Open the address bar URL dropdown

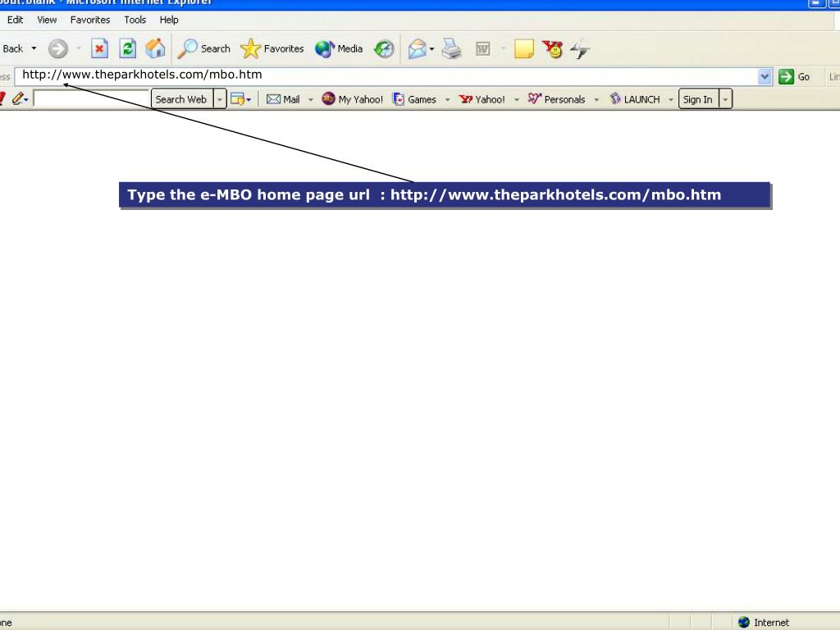tap(765, 76)
